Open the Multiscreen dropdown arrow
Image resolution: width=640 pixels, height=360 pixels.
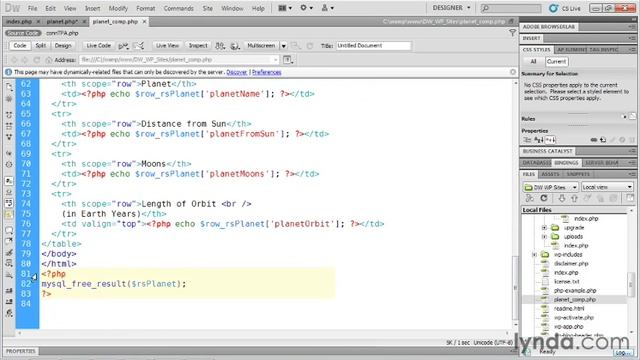pos(283,46)
